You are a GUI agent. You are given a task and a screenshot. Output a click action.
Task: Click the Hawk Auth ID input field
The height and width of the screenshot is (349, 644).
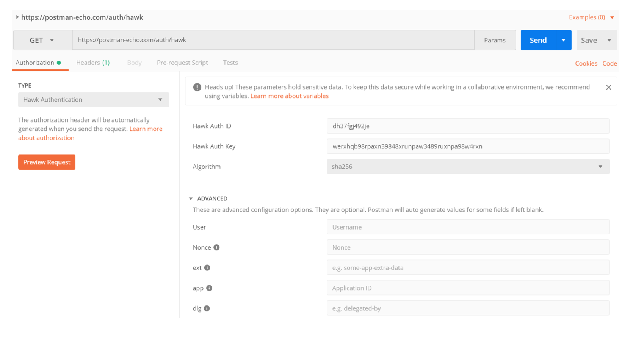(467, 126)
